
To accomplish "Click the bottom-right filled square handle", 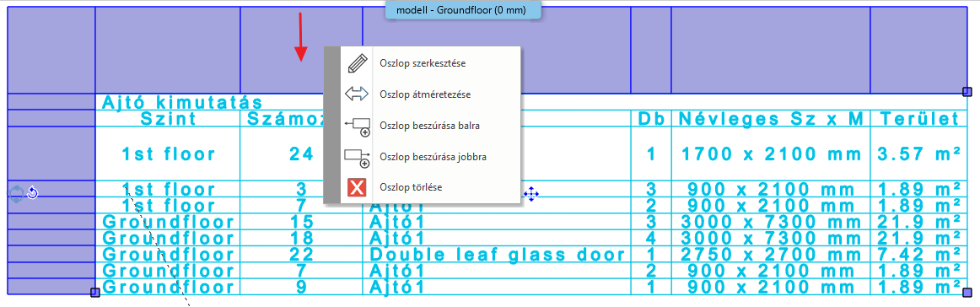I will pos(967,293).
